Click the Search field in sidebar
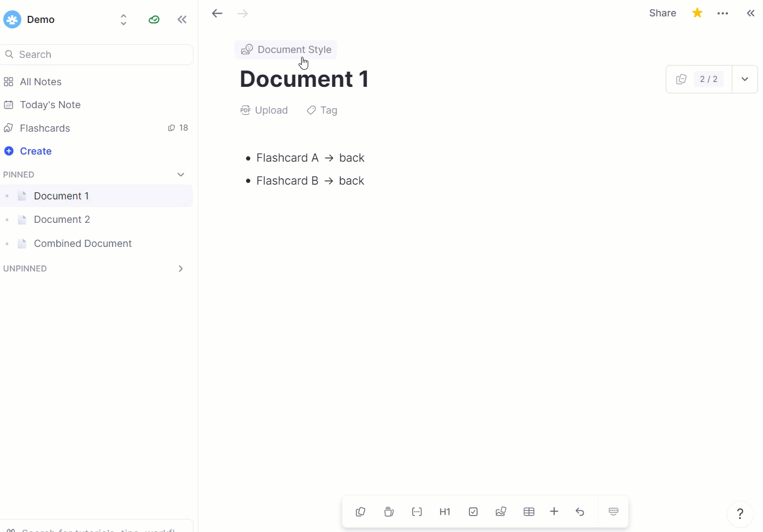 point(98,55)
